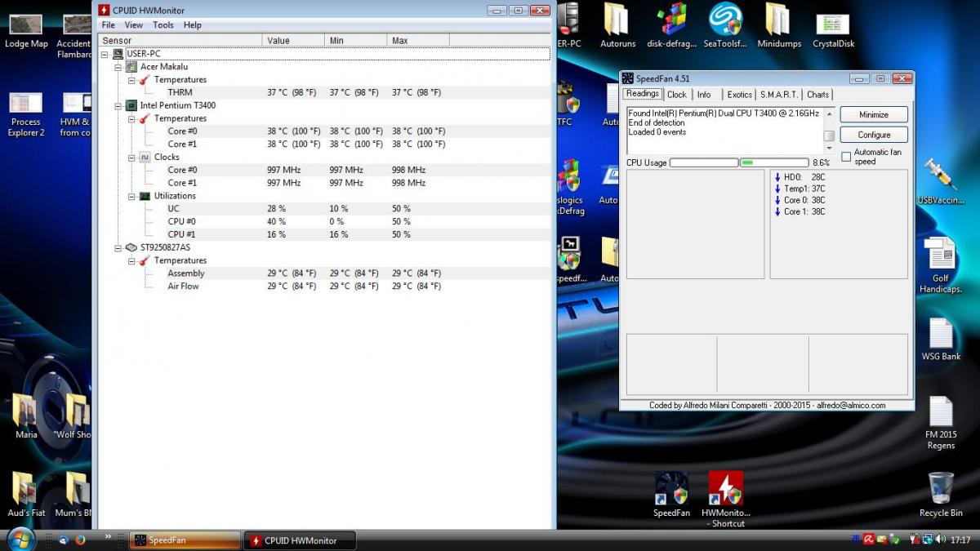The width and height of the screenshot is (980, 551).
Task: Select the Process Explorer 2 desktop icon
Action: 26,114
